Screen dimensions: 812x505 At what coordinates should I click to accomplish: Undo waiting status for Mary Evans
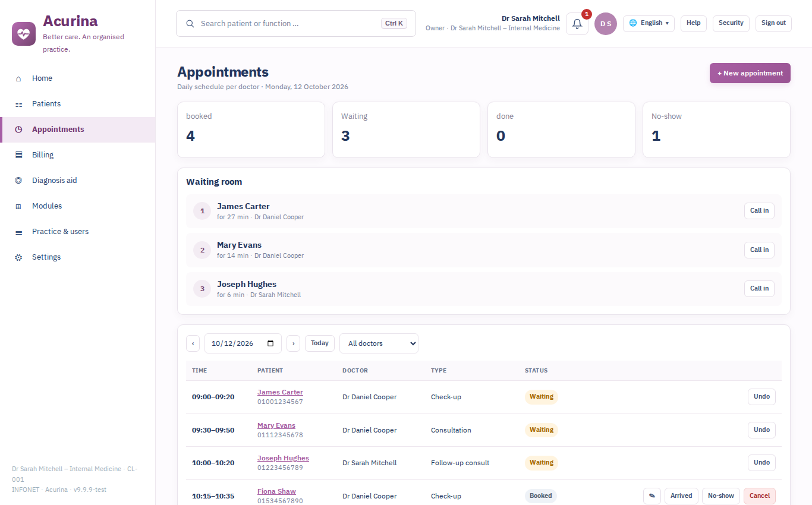(x=761, y=430)
